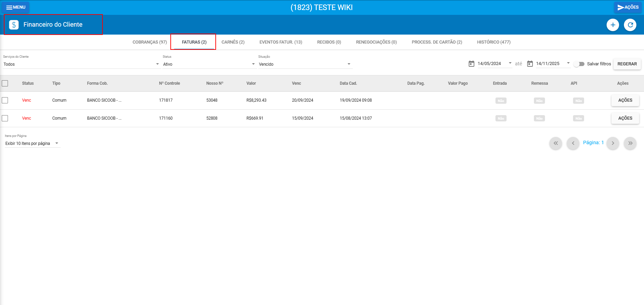Click the Forma Cob. column header
The image size is (644, 305).
coord(97,83)
